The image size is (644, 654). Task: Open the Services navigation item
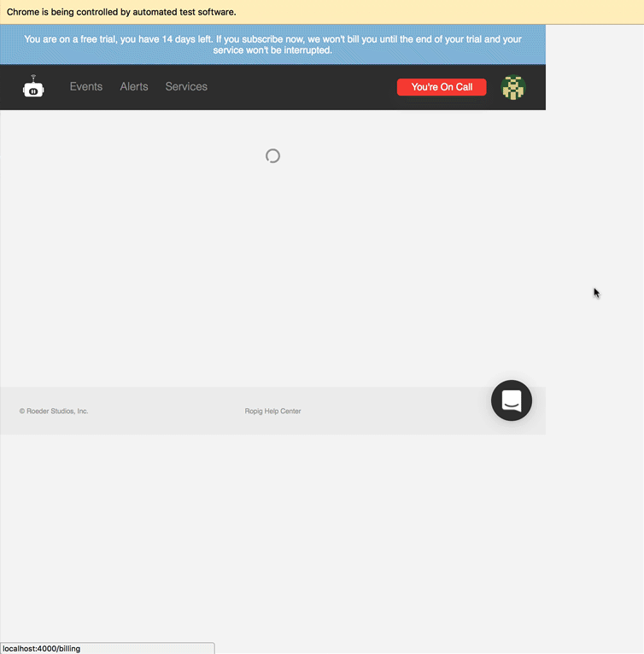click(x=186, y=86)
